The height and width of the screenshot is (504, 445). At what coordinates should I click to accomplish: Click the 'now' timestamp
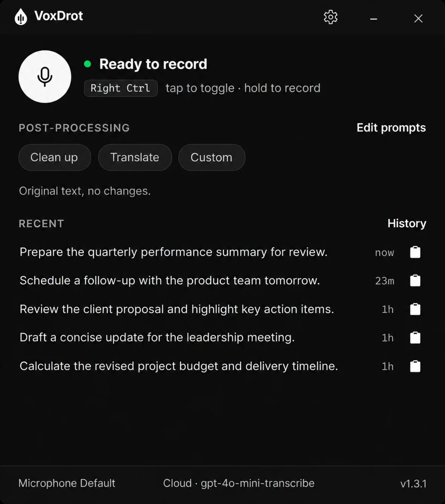coord(384,253)
